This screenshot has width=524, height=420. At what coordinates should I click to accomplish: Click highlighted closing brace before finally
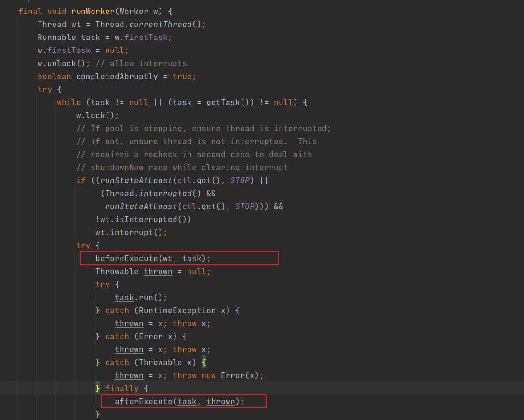coord(97,389)
